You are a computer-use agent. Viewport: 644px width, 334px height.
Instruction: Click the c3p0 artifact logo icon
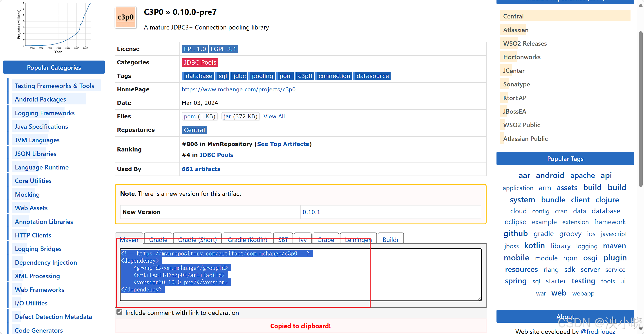tap(126, 18)
